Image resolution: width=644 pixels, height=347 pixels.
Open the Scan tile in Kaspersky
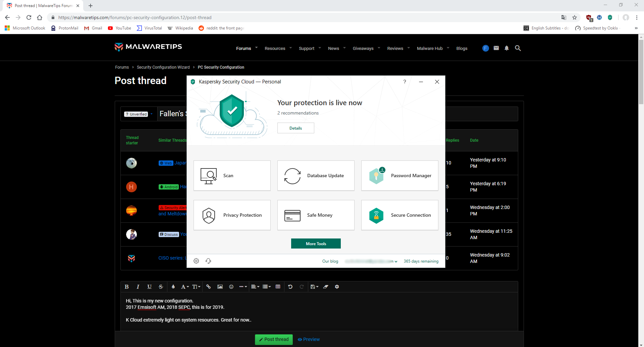tap(232, 176)
